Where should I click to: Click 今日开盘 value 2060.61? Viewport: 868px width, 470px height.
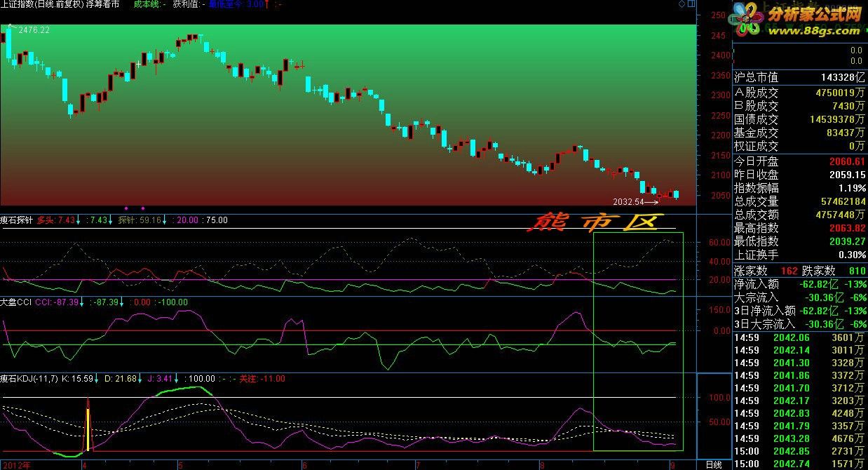(848, 161)
